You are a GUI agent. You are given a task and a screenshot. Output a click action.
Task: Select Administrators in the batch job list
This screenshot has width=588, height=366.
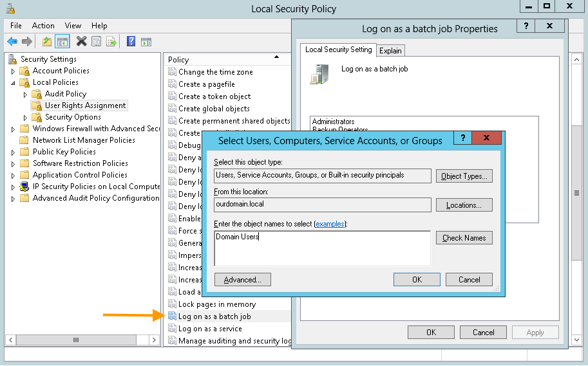coord(333,122)
